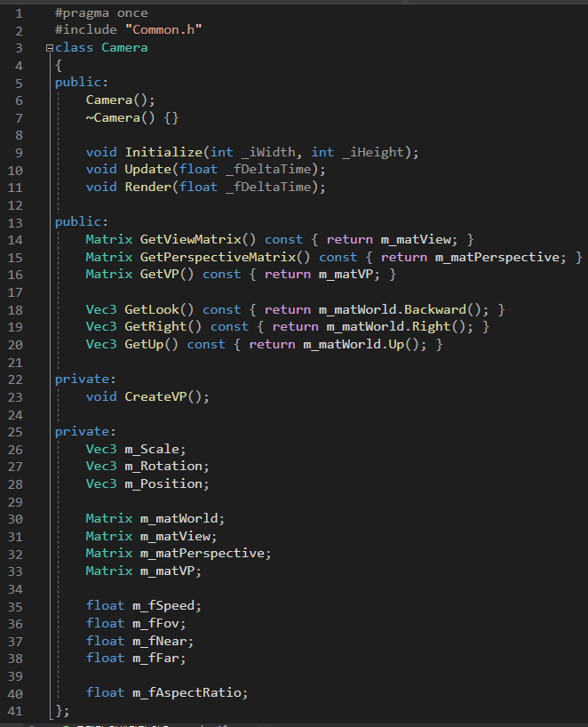Screen dimensions: 588x727
Task: Click 'return m_matPerspective' on line 15
Action: [470, 258]
